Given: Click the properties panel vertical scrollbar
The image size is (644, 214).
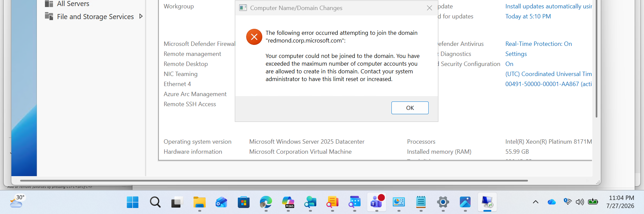Looking at the screenshot, I should (x=596, y=59).
